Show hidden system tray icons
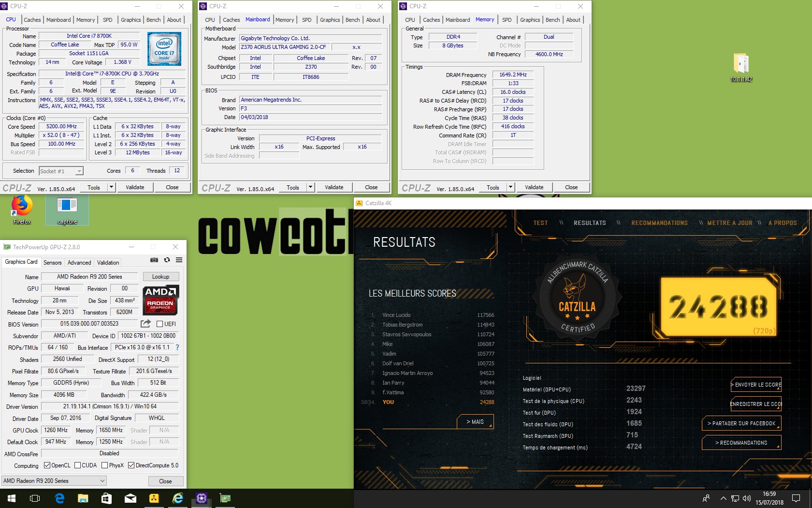Viewport: 812px width, 508px height. (x=723, y=498)
